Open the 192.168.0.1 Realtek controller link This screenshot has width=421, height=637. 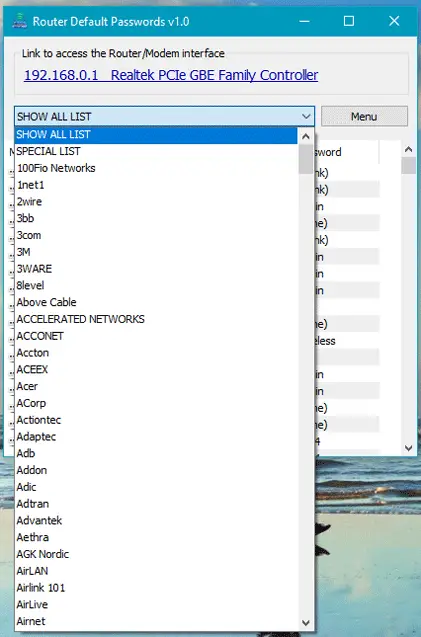click(x=171, y=75)
